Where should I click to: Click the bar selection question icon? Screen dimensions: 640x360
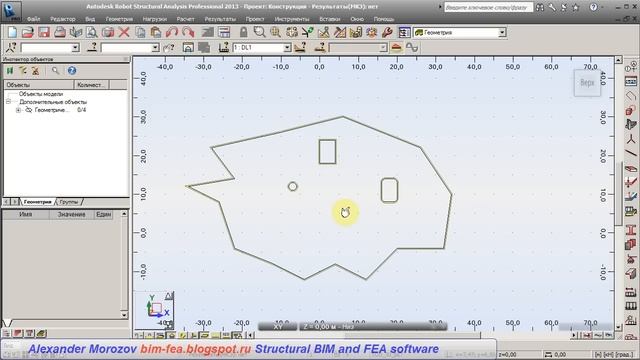92,47
